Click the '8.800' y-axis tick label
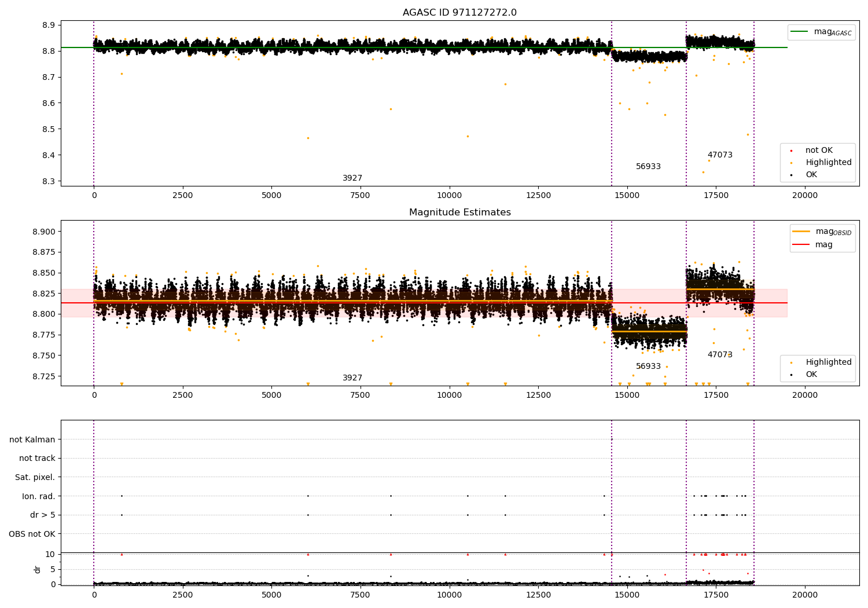Screen dimensions: 868x608 tap(44, 314)
